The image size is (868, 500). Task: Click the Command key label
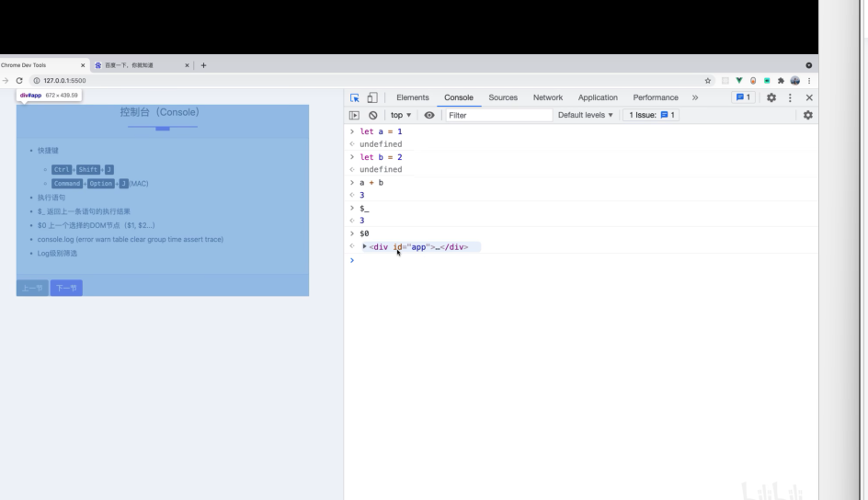pos(67,184)
